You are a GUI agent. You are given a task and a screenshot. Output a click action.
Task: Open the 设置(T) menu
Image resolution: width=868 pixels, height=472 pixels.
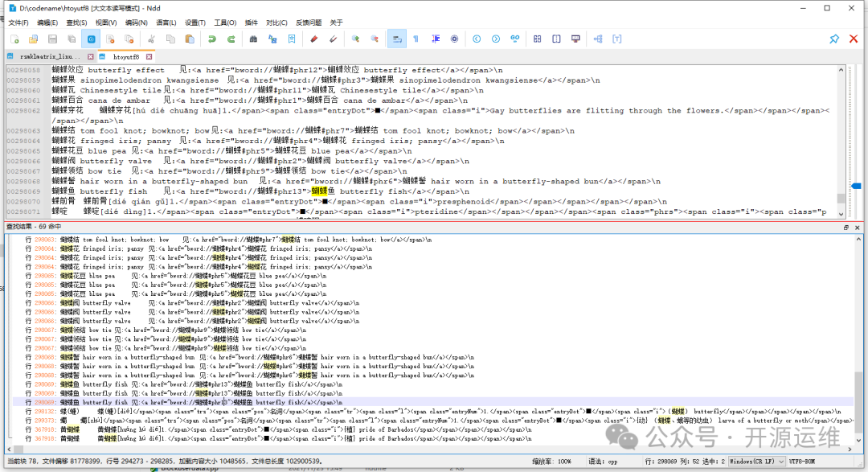[x=194, y=23]
